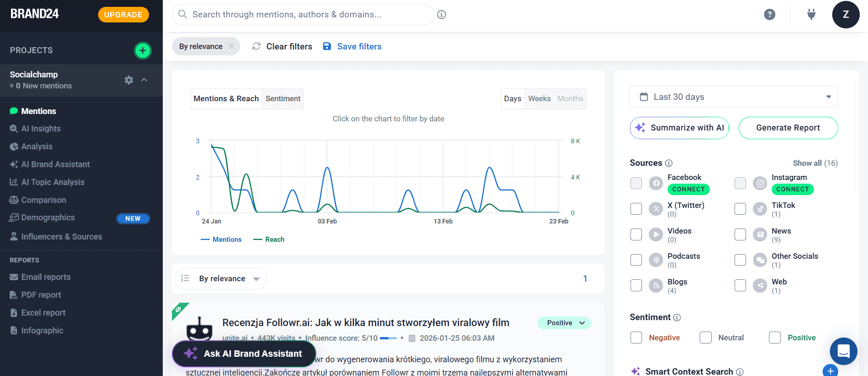Collapse the Socialchamp project chevron
The image size is (868, 376).
click(x=144, y=80)
